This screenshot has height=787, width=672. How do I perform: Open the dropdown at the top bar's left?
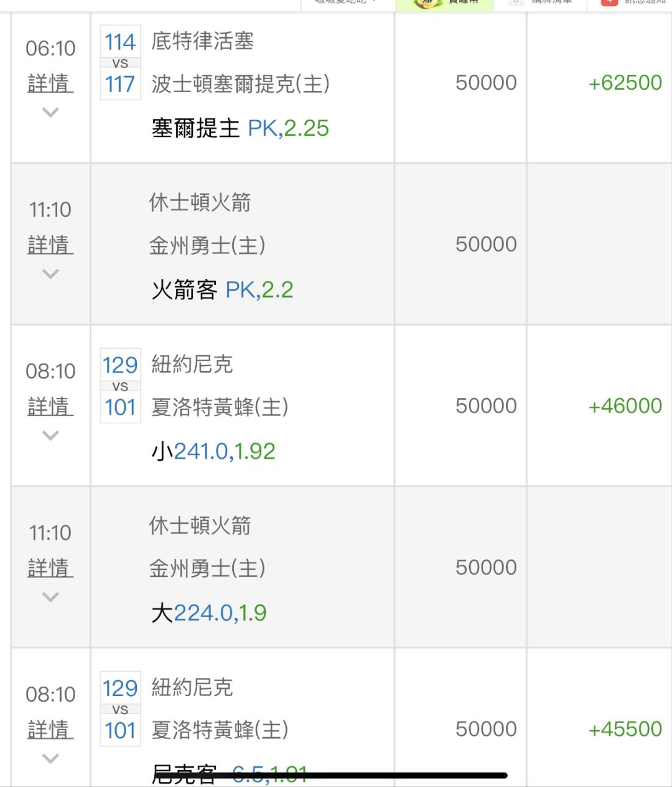tap(347, 2)
